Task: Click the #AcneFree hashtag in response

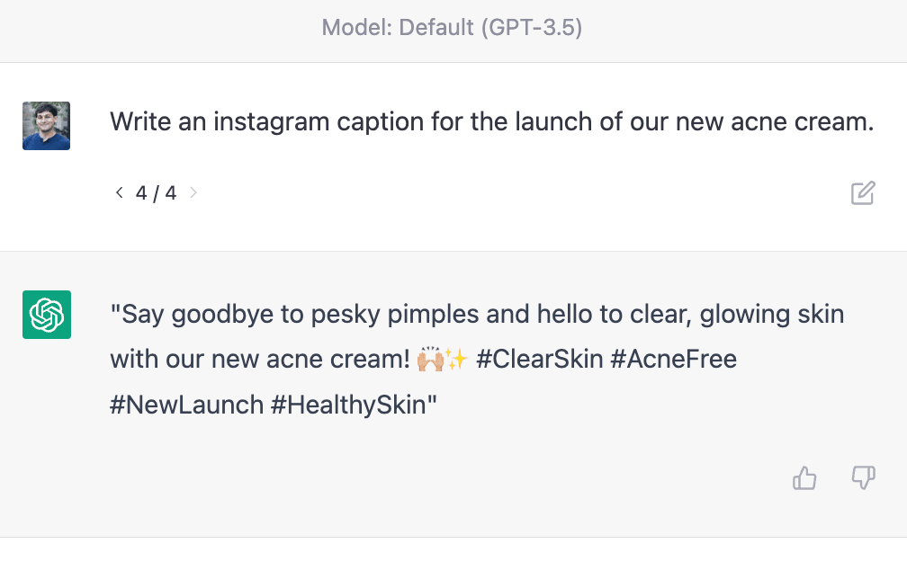Action: tap(674, 359)
